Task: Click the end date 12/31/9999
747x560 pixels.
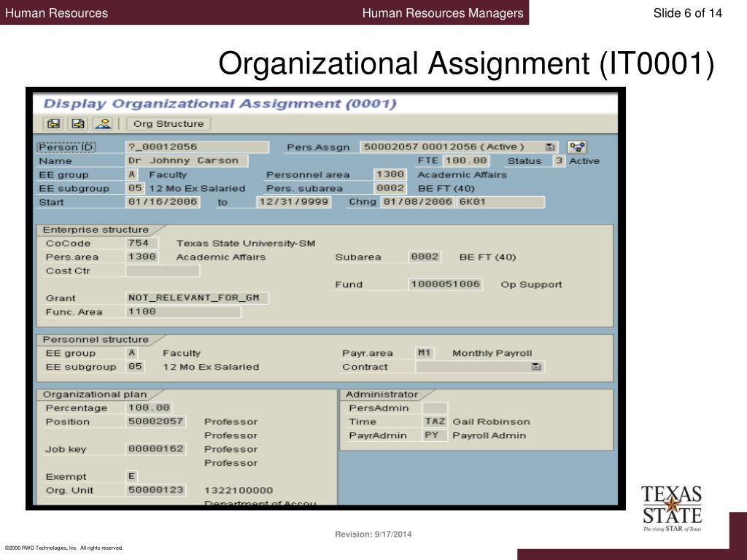Action: 294,202
